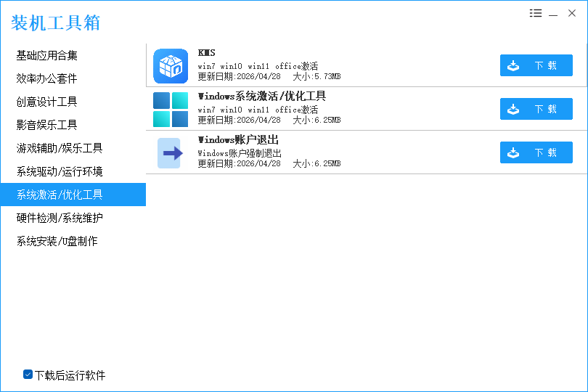Minimize the 装机工具箱 window
Viewport: 588px width, 392px height.
click(x=553, y=14)
